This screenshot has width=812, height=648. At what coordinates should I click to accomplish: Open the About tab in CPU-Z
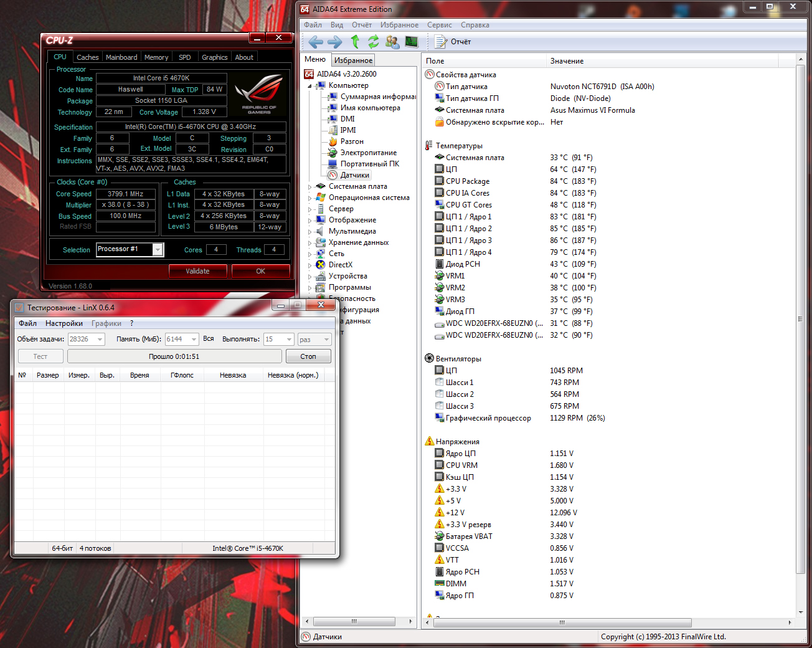click(x=244, y=57)
